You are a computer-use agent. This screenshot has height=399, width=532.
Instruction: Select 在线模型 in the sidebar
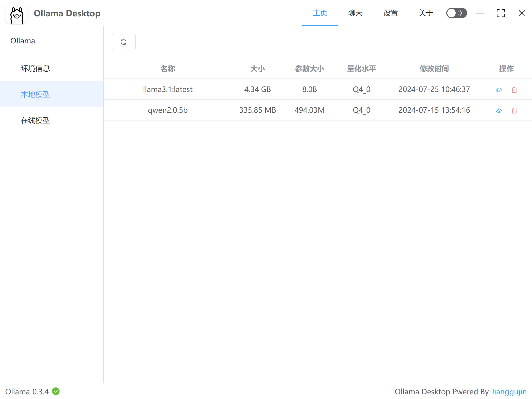tap(35, 120)
